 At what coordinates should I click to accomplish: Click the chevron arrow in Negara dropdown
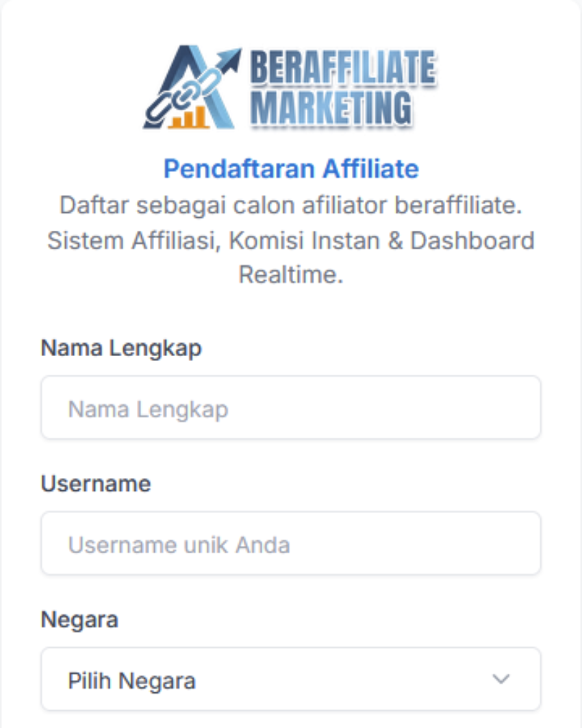[501, 679]
